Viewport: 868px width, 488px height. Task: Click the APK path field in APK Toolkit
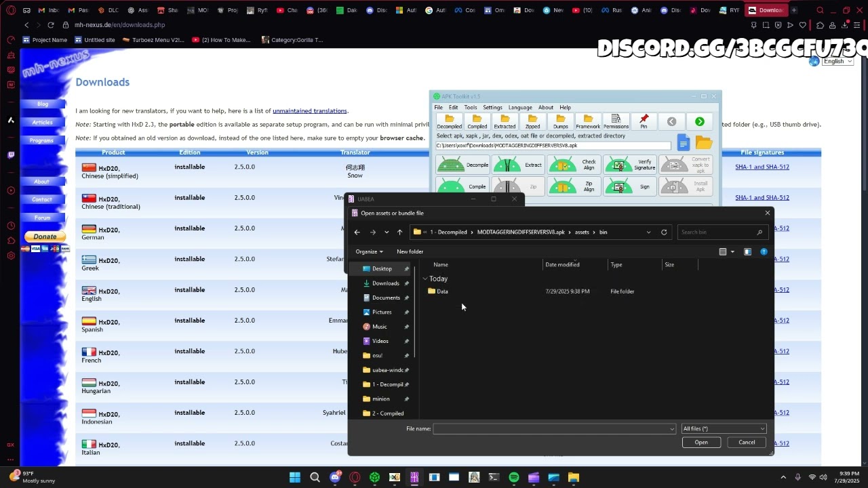(553, 145)
